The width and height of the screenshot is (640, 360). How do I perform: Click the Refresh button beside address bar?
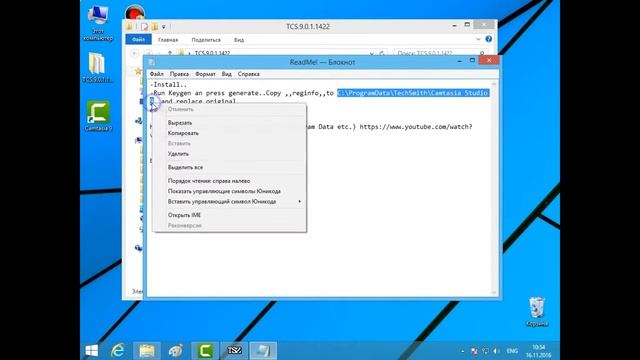pyautogui.click(x=382, y=53)
